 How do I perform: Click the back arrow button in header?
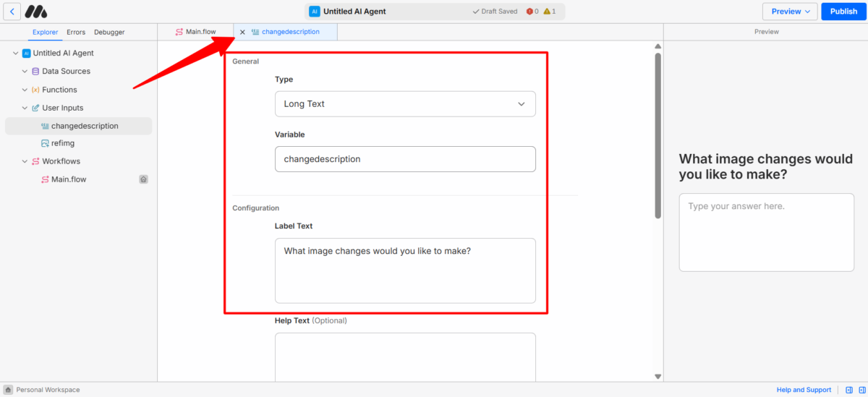(12, 12)
